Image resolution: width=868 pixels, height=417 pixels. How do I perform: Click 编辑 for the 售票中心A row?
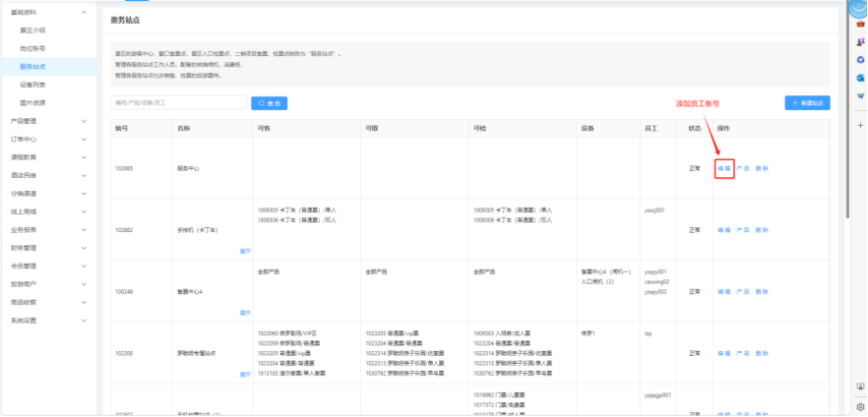click(723, 291)
